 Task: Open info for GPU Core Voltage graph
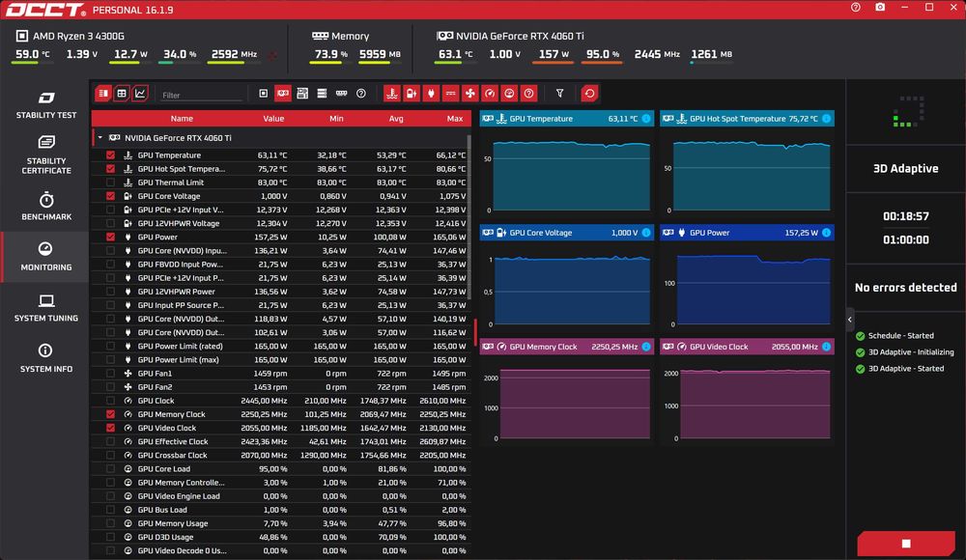[x=646, y=233]
